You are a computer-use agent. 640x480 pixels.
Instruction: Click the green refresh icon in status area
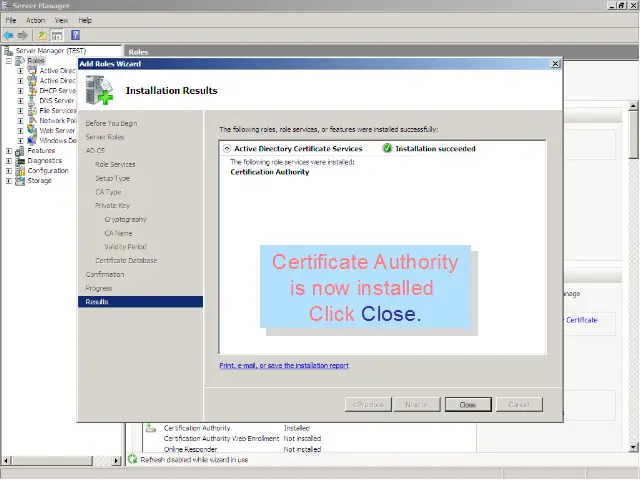pos(132,459)
